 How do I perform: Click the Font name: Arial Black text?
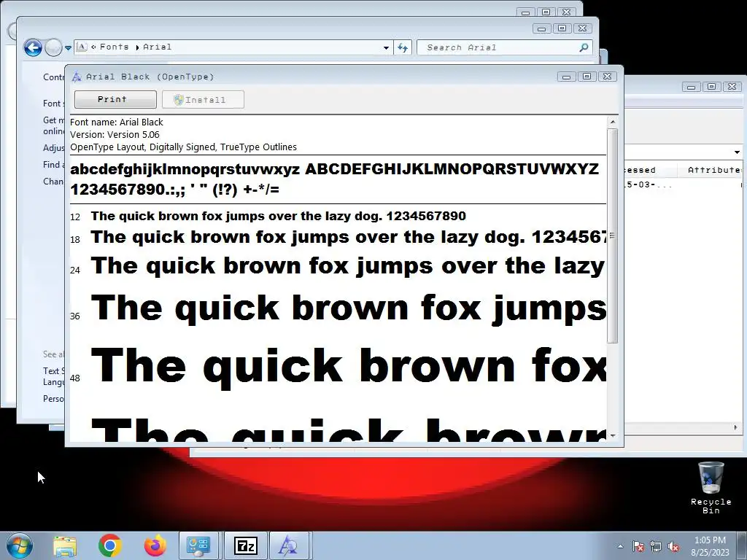point(117,122)
